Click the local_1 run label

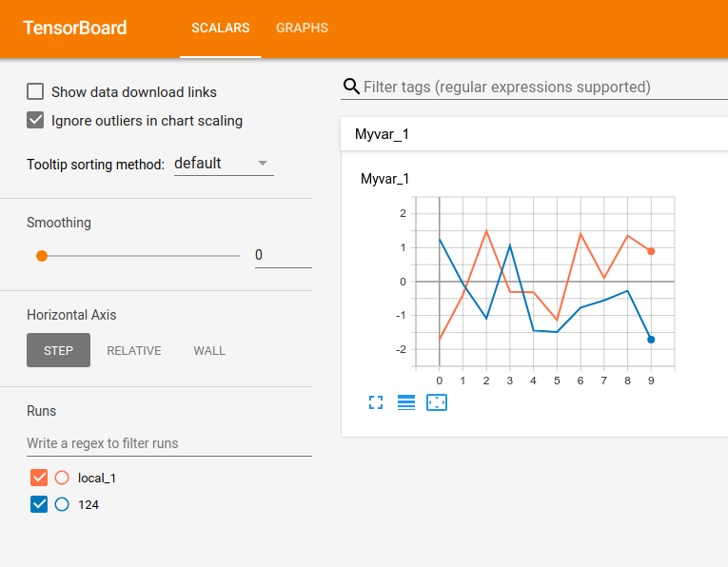[x=97, y=478]
